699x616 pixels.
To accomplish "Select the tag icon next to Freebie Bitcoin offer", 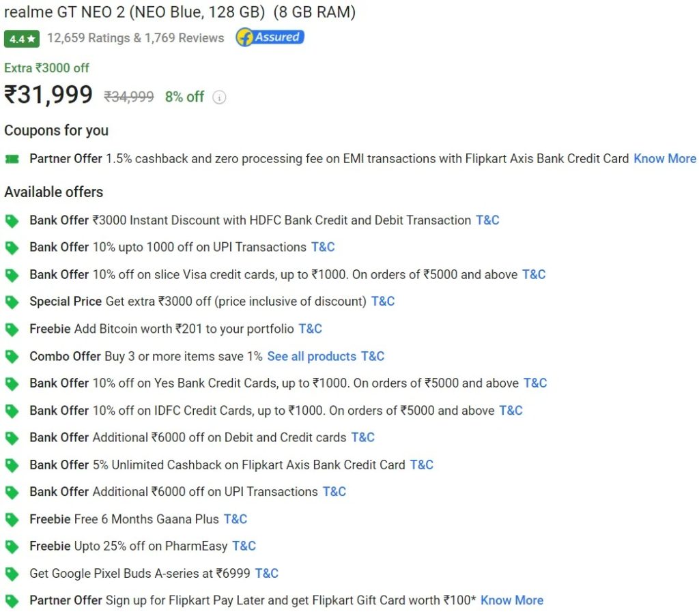I will pos(12,329).
